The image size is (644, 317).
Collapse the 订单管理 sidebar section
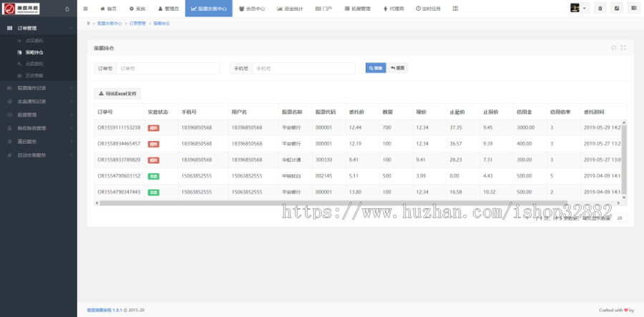point(39,28)
